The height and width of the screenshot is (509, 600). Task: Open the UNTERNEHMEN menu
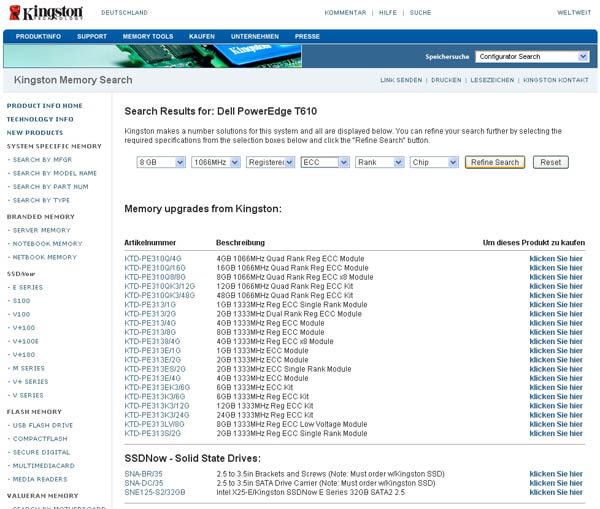pos(255,36)
